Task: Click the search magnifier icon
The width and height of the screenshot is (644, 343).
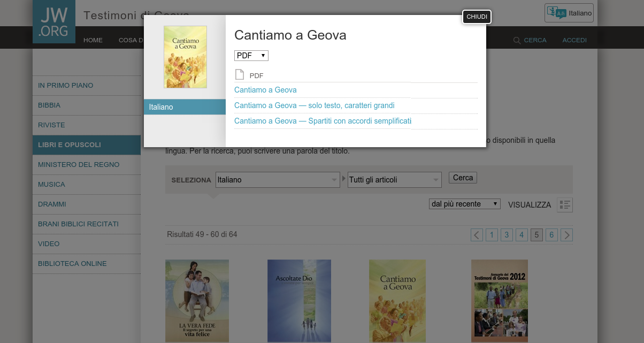Action: (517, 40)
